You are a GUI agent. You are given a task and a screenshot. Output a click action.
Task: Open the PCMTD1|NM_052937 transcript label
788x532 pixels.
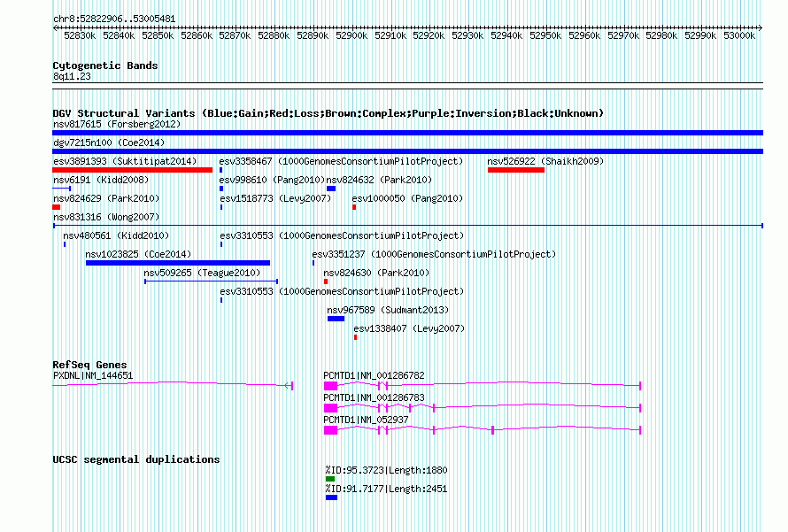(366, 420)
